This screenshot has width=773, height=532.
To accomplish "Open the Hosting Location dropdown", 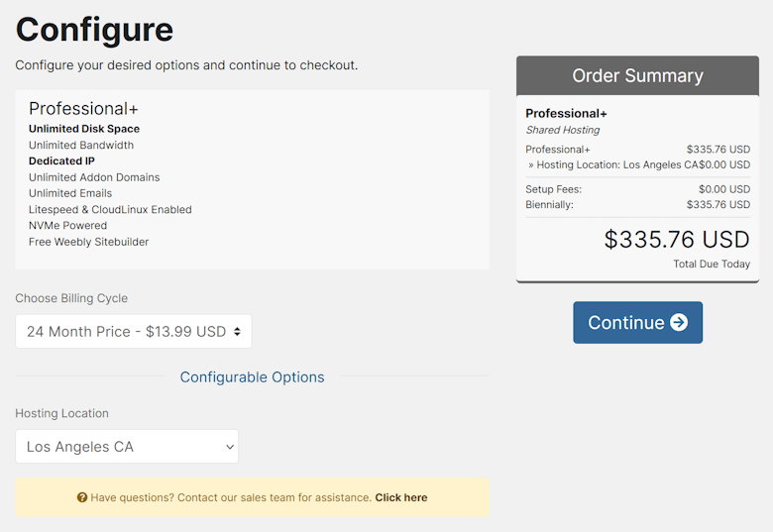I will click(127, 446).
